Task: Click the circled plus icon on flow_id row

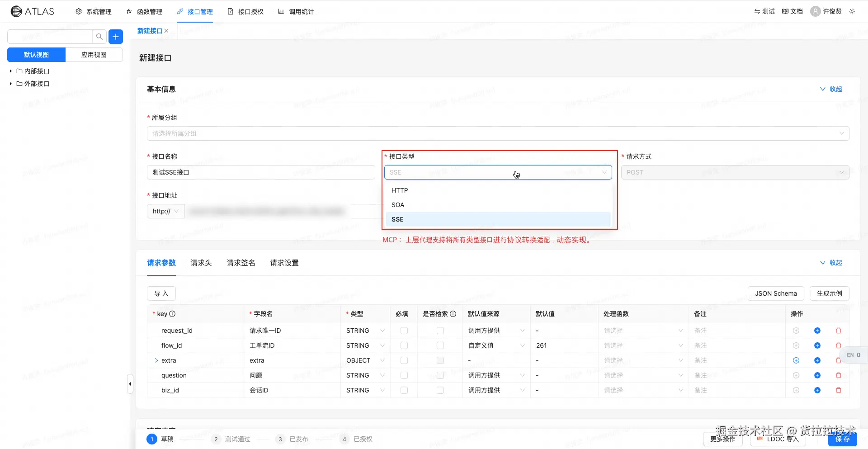Action: (796, 345)
